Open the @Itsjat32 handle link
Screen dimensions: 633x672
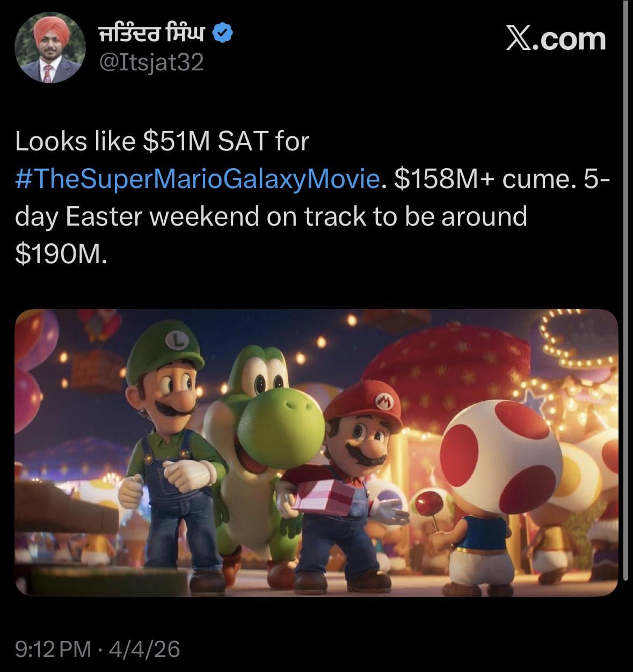pos(152,63)
